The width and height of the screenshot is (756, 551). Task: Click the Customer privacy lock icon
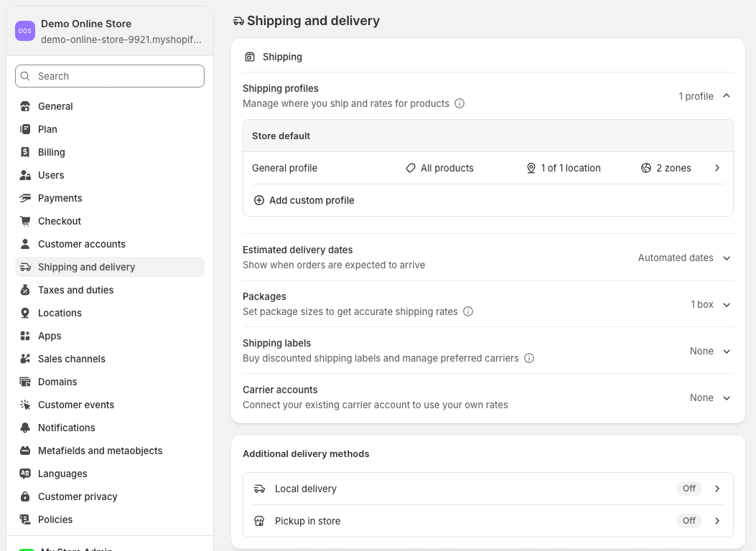coord(25,496)
